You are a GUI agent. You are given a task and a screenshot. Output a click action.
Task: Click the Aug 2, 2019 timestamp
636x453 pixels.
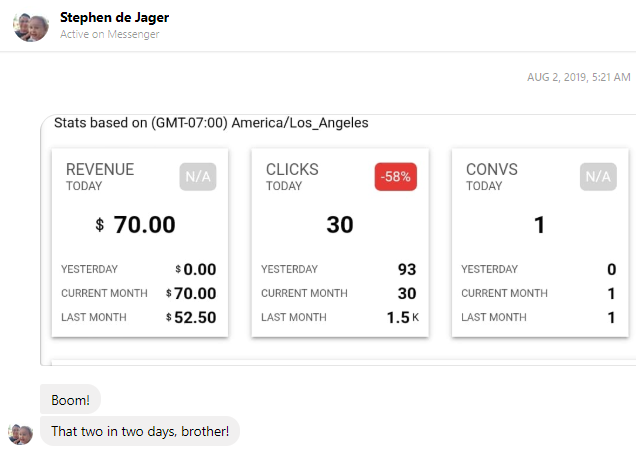579,77
